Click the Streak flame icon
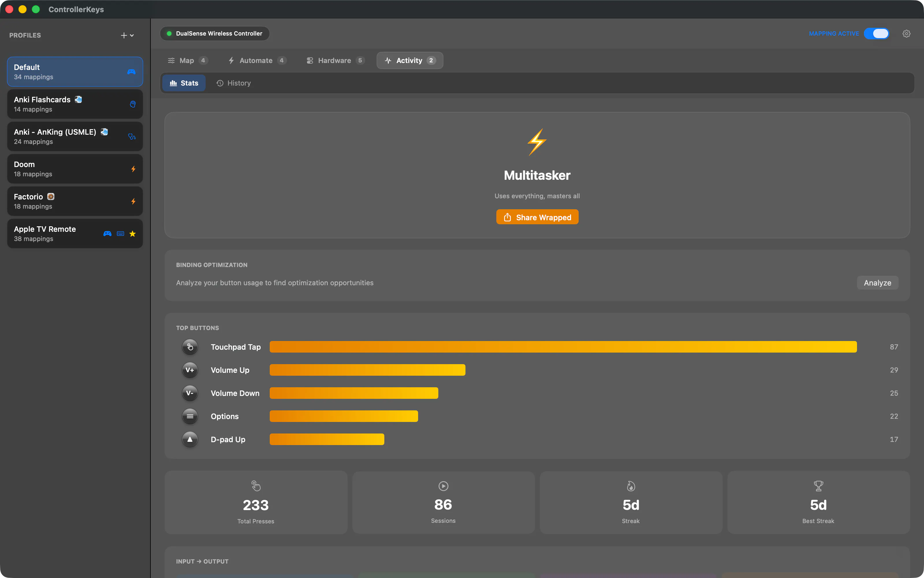The height and width of the screenshot is (578, 924). [631, 486]
